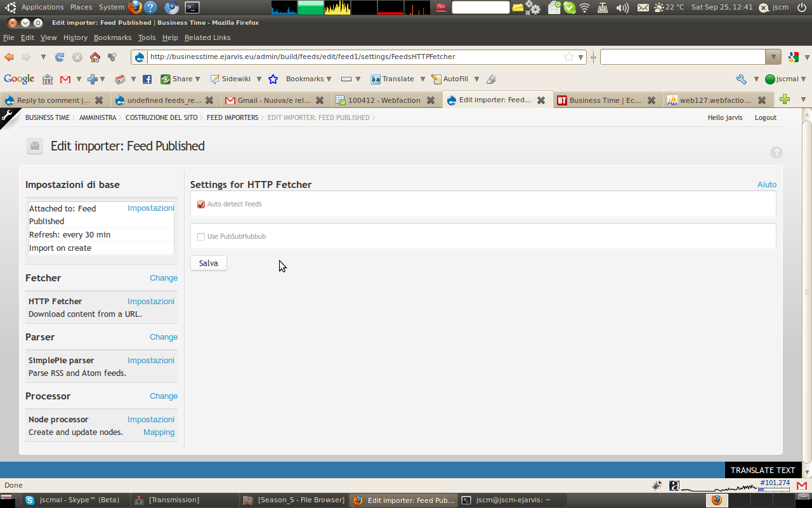
Task: Click the Bookmarks star icon in Google Toolbar
Action: (273, 79)
